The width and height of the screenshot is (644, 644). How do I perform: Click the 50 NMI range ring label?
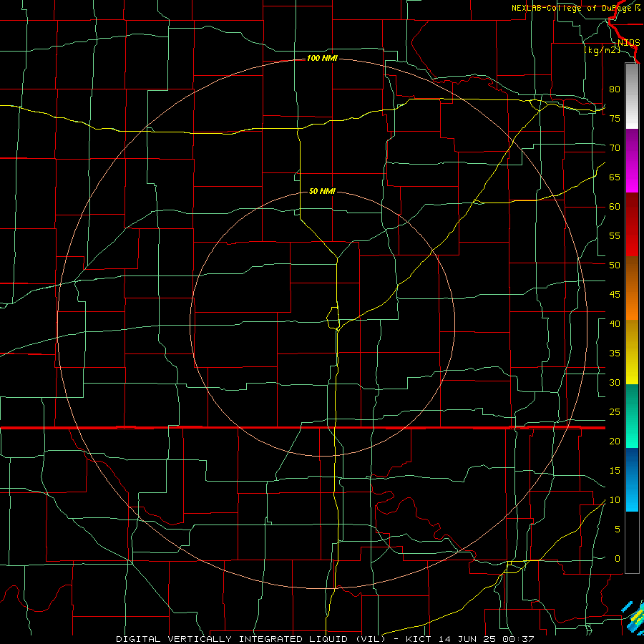click(x=322, y=191)
